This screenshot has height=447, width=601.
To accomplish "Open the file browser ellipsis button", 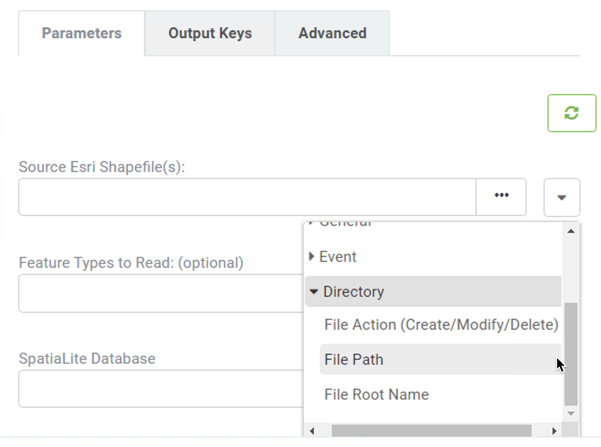I will tap(501, 197).
